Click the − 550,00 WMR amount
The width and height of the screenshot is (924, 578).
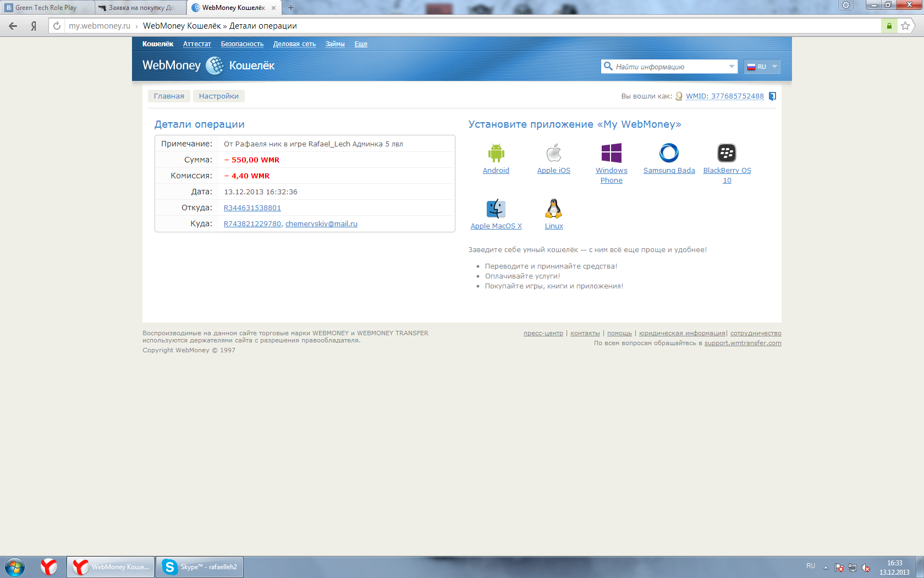pyautogui.click(x=252, y=160)
